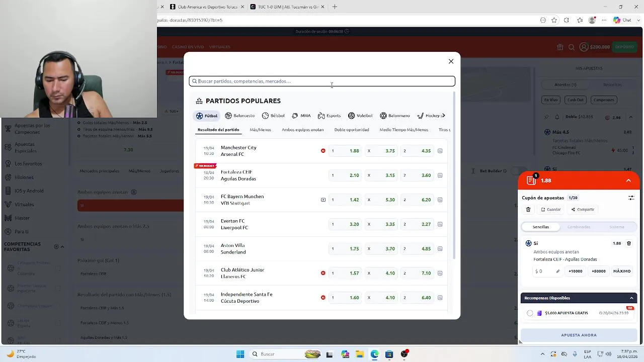The height and width of the screenshot is (362, 644).
Task: Toggle the Bet Builder switch
Action: pyautogui.click(x=518, y=171)
